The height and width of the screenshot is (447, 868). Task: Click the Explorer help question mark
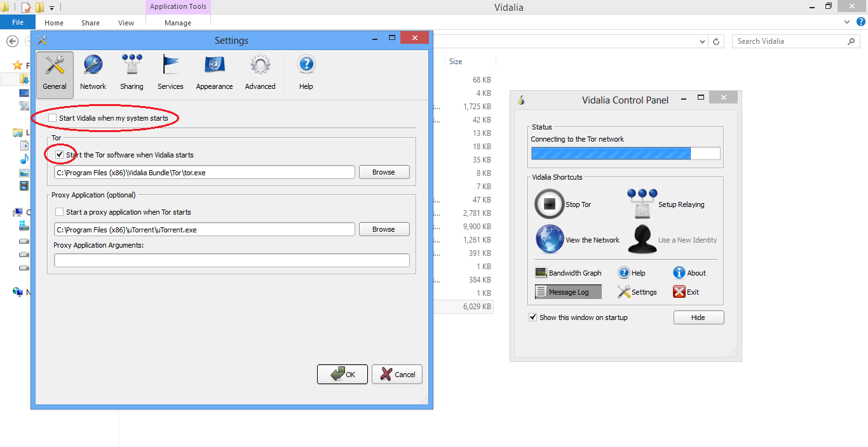click(x=860, y=22)
